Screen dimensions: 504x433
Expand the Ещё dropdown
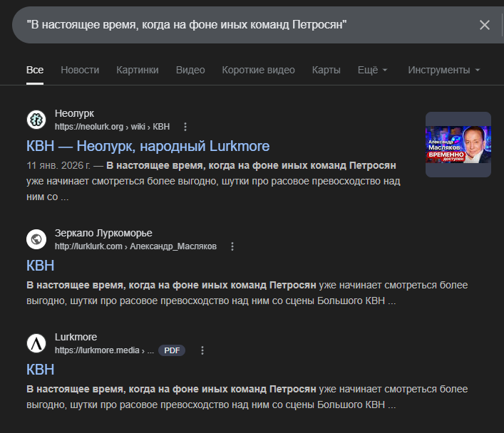[x=373, y=70]
